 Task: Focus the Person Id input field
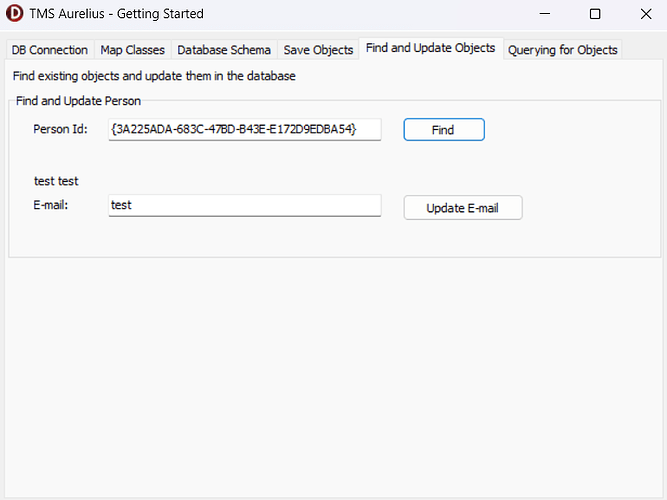(x=245, y=129)
